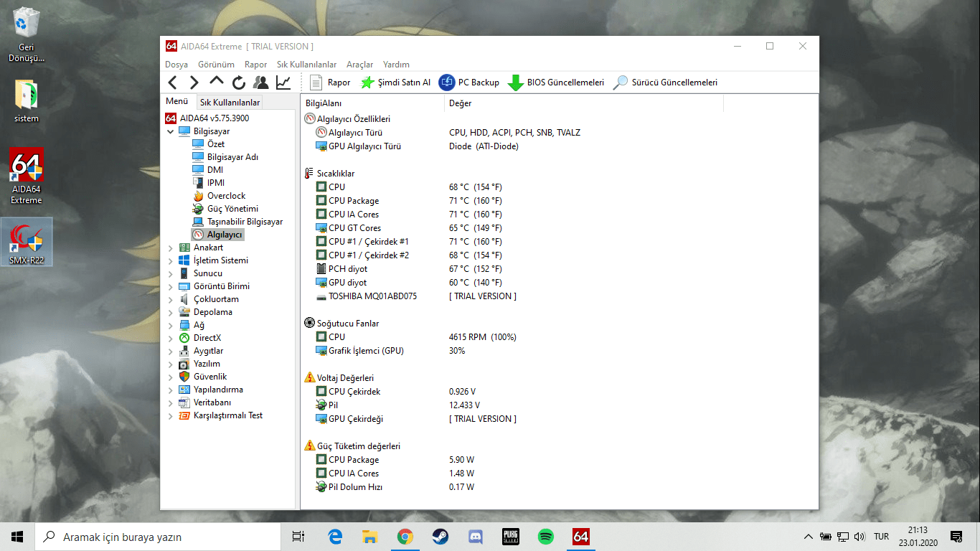The image size is (980, 551).
Task: Generate a report with the Rapor button
Action: pos(330,83)
